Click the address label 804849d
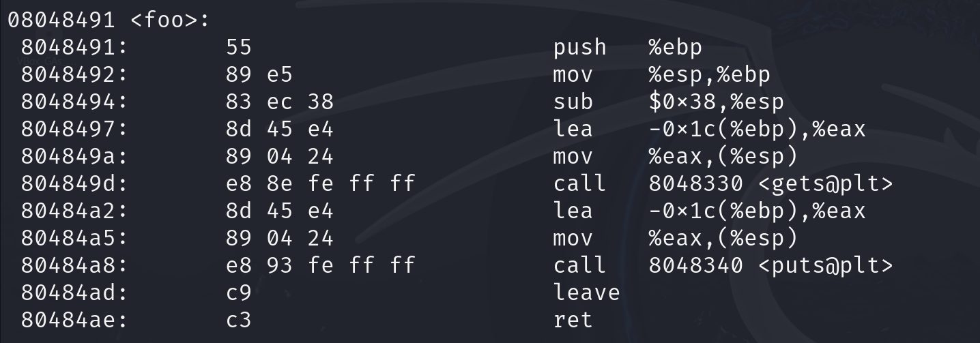Image resolution: width=980 pixels, height=343 pixels. tap(74, 183)
